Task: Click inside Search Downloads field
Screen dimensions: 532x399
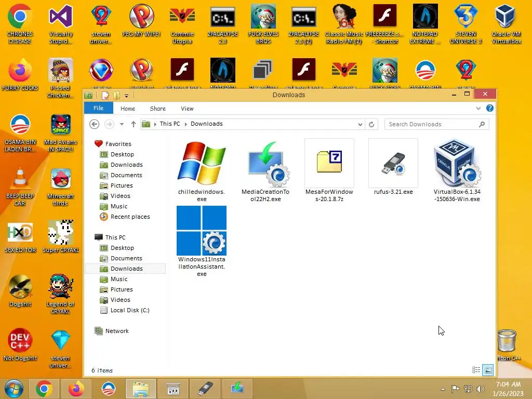Action: click(436, 124)
